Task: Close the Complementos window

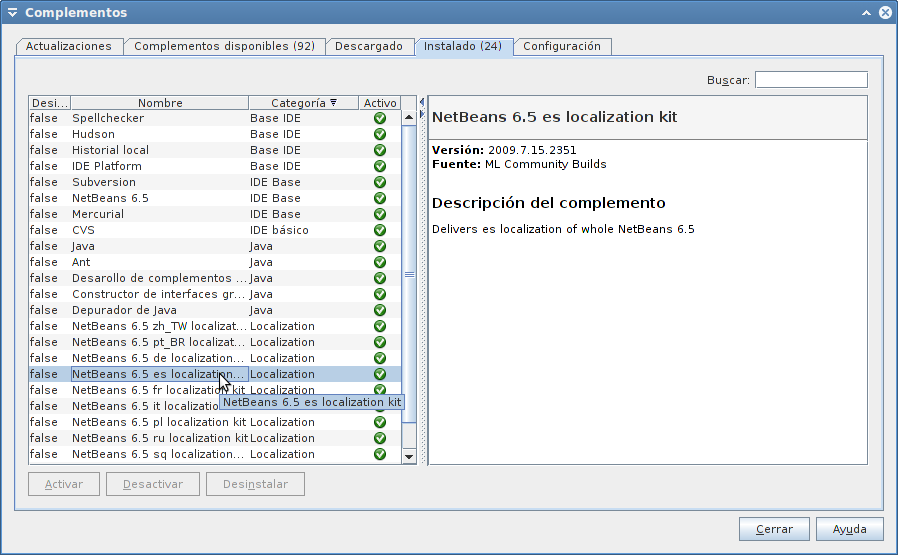Action: click(885, 13)
